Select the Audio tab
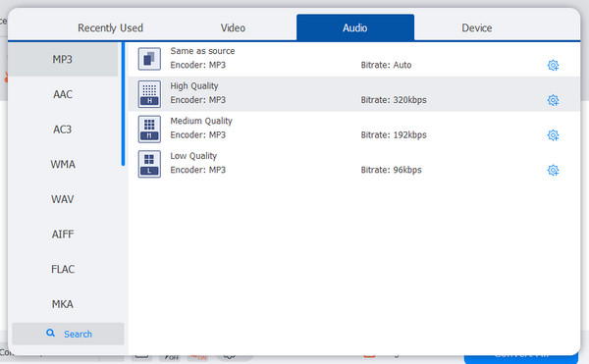 click(x=355, y=27)
